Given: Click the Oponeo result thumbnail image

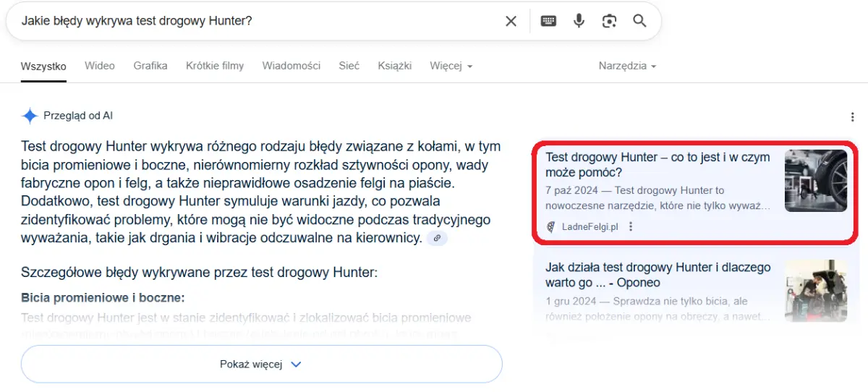Looking at the screenshot, I should (x=815, y=291).
